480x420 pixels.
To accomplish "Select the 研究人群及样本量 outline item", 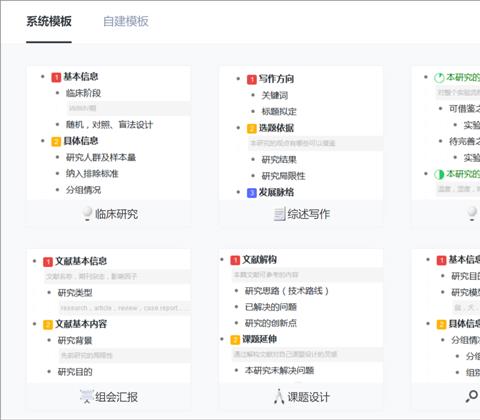I will pos(101,157).
